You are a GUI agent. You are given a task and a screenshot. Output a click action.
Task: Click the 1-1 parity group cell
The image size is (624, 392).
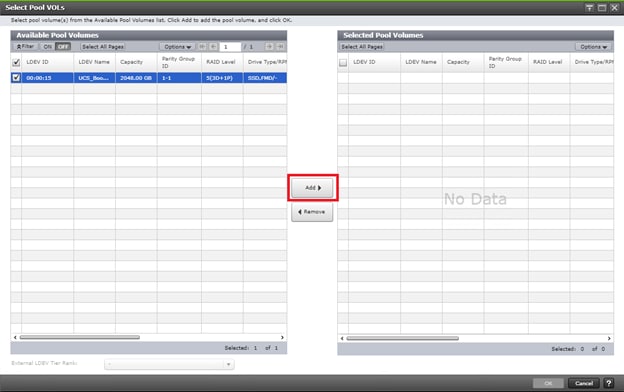point(179,78)
